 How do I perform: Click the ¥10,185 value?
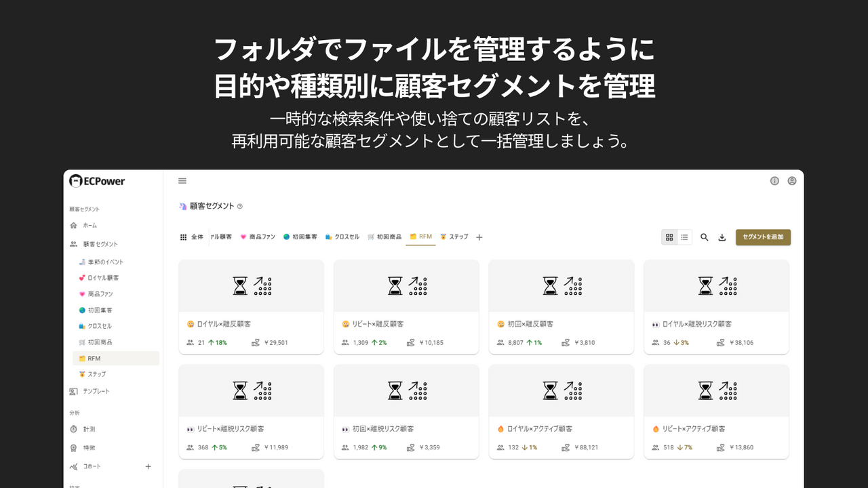tap(430, 343)
